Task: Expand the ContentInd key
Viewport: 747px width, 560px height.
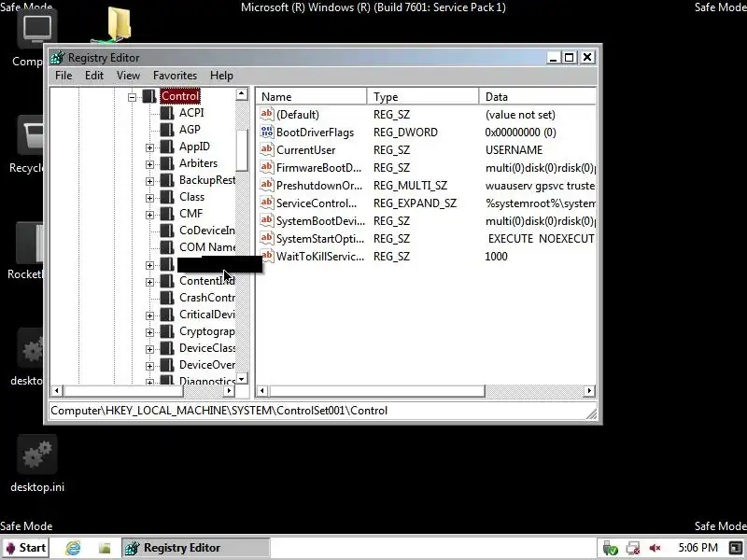Action: coord(149,283)
